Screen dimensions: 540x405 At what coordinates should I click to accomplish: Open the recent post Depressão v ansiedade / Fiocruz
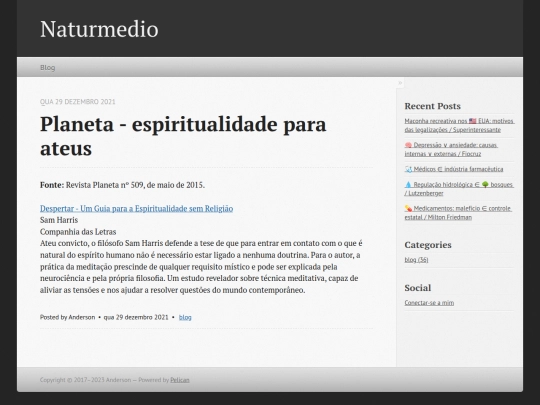point(451,149)
